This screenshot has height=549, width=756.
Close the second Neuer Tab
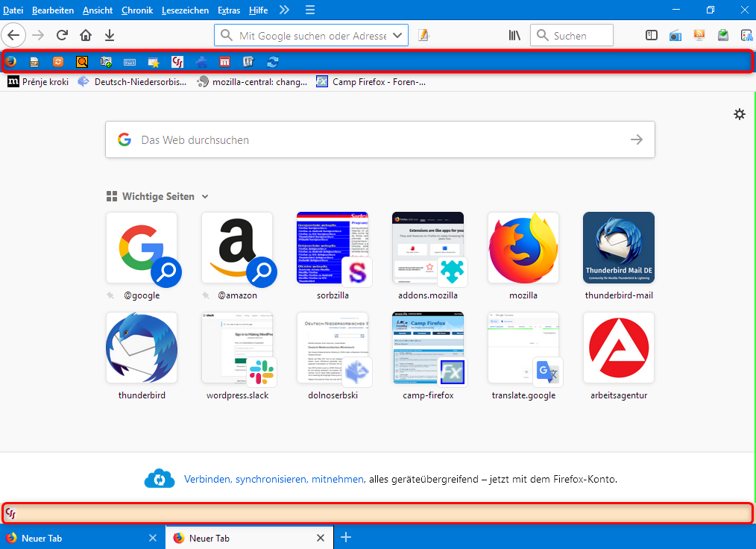[320, 537]
